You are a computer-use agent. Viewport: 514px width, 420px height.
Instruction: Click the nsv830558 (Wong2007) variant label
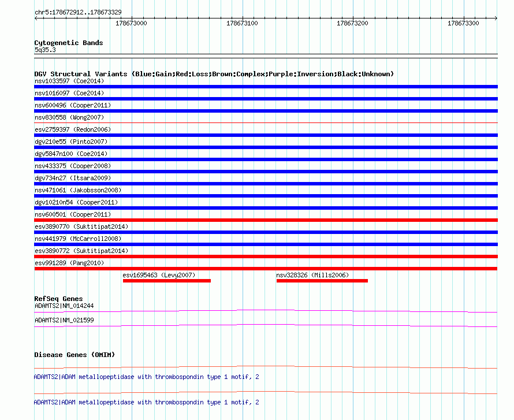69,117
